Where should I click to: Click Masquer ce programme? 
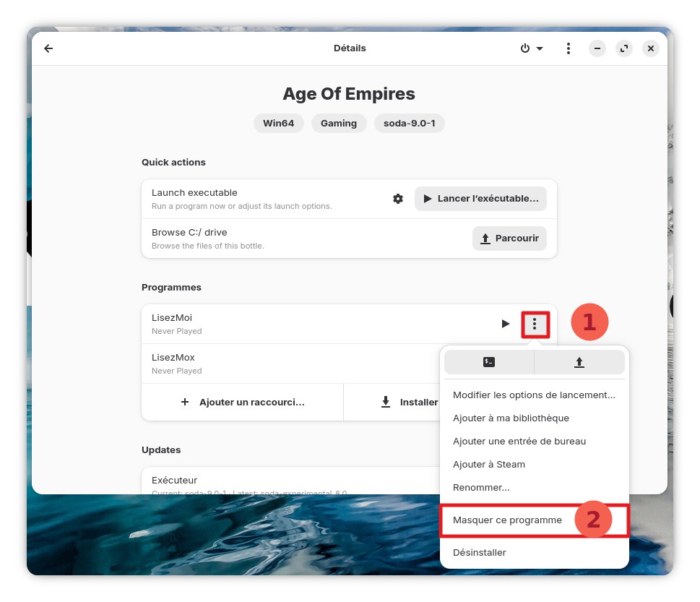[x=507, y=520]
